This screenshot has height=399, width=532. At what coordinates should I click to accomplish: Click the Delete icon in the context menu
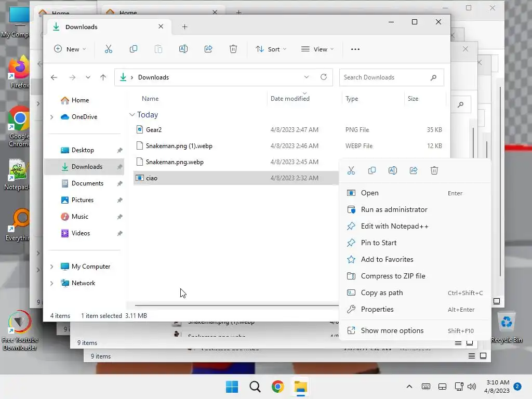pyautogui.click(x=434, y=170)
